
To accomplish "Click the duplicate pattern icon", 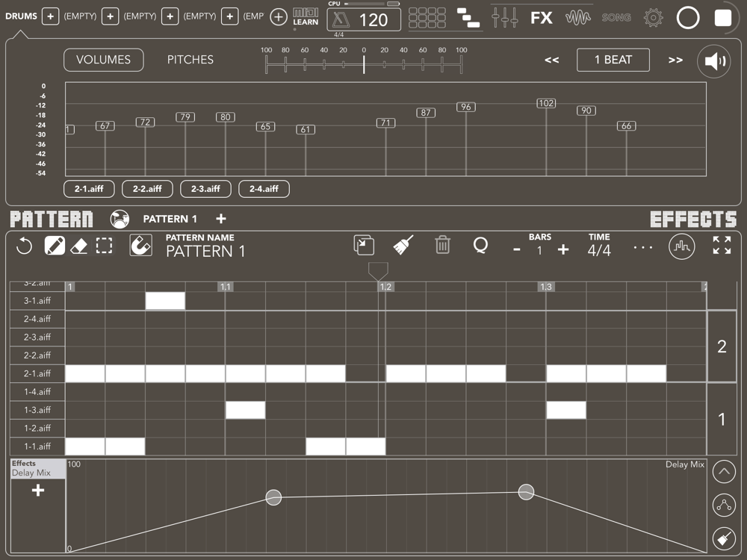I will pyautogui.click(x=364, y=245).
